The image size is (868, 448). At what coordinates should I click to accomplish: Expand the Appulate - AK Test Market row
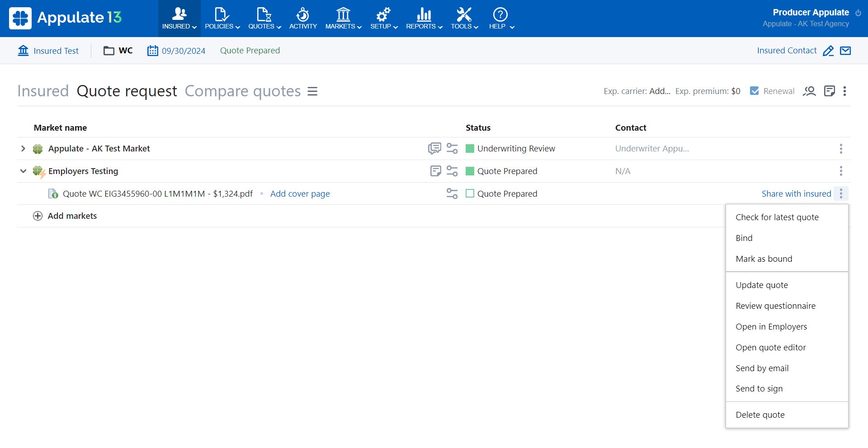click(23, 148)
